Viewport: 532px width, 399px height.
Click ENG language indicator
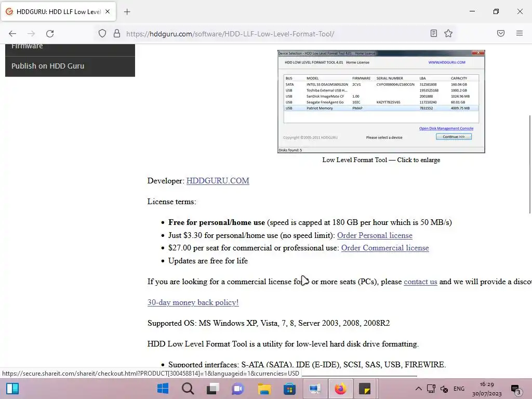point(459,389)
